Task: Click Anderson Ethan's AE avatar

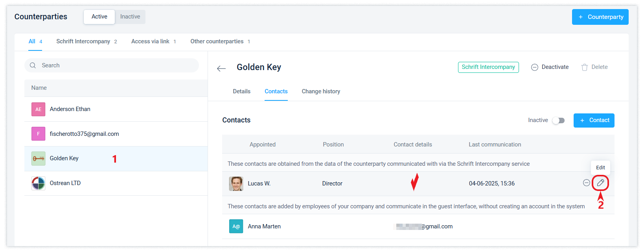Action: click(x=39, y=109)
